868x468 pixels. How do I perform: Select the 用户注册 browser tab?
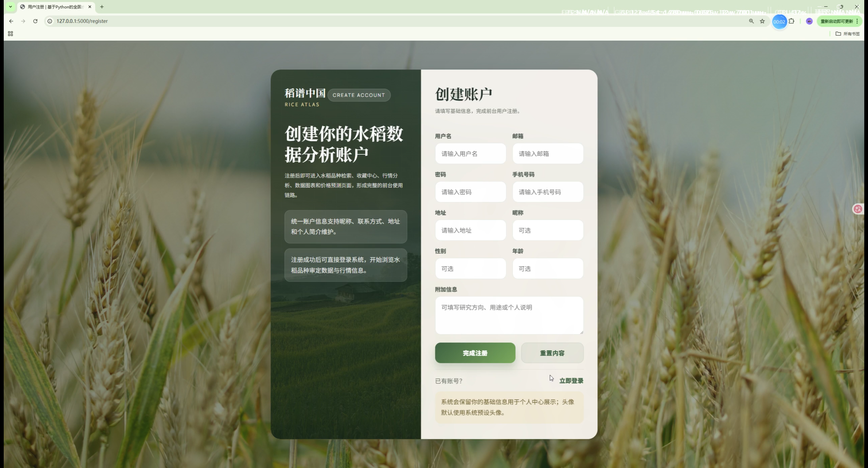click(54, 7)
